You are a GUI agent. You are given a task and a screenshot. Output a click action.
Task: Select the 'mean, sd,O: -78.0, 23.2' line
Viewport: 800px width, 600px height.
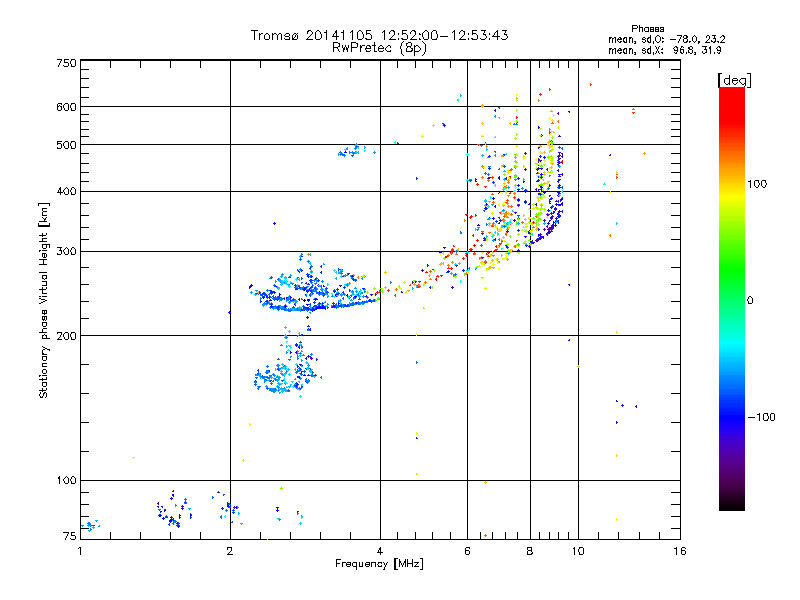(x=666, y=39)
